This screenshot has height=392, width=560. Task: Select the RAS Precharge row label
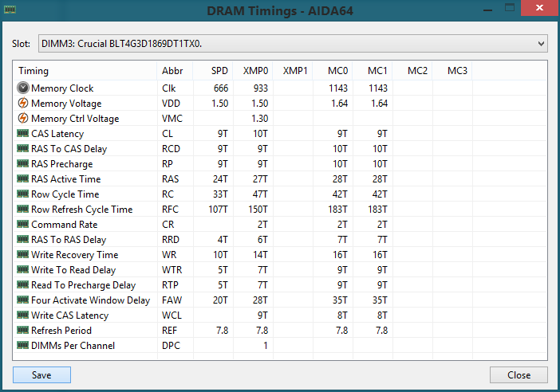click(x=61, y=164)
